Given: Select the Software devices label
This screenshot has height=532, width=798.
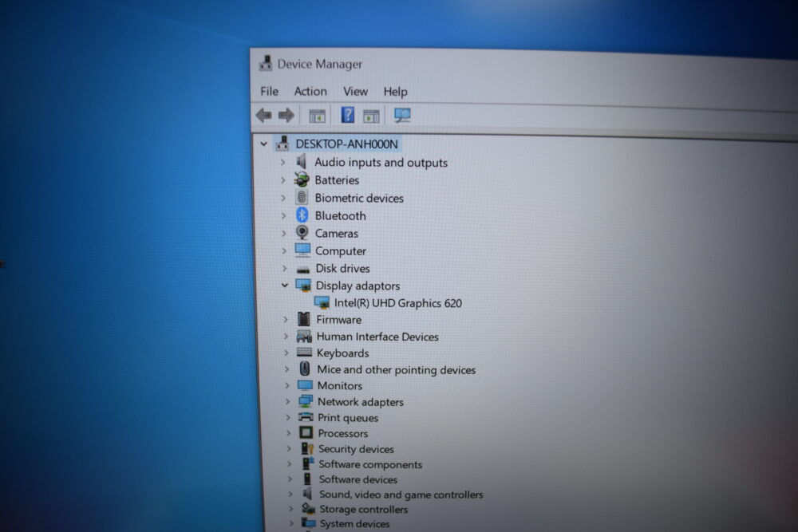Looking at the screenshot, I should [358, 479].
